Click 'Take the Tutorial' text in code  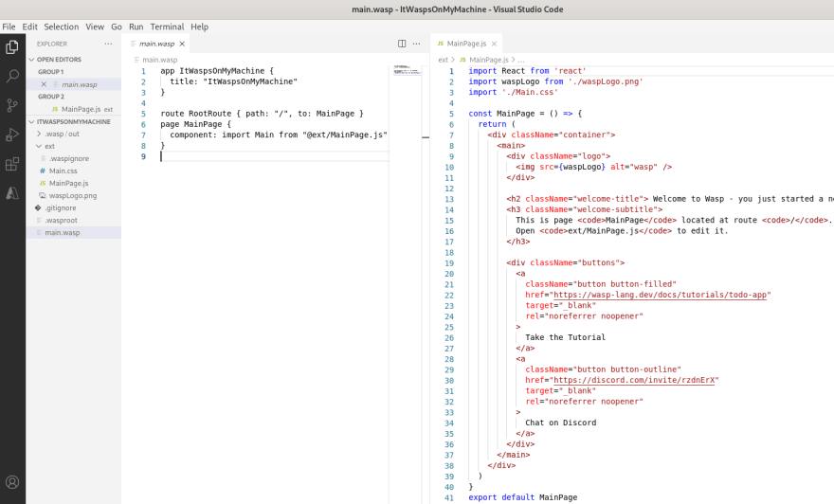click(565, 337)
